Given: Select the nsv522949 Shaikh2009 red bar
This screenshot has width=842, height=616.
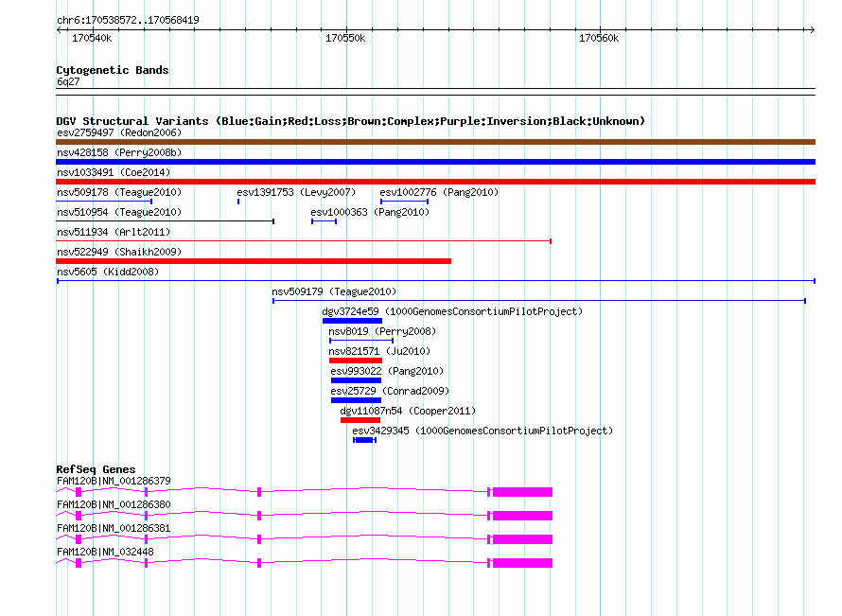Looking at the screenshot, I should (x=254, y=261).
